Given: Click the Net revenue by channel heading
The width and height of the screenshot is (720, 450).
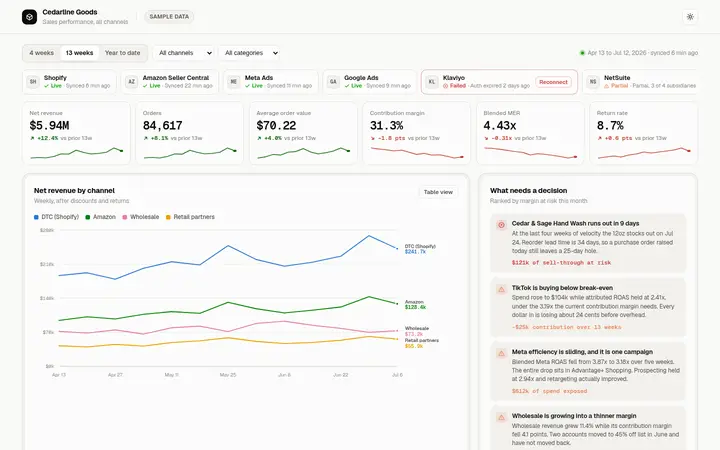Looking at the screenshot, I should coord(74,191).
